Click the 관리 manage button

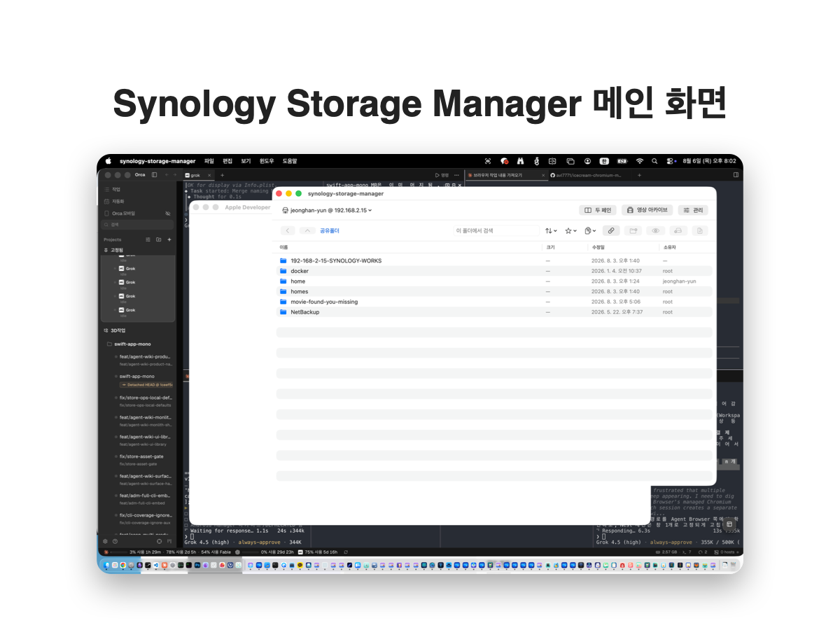693,210
